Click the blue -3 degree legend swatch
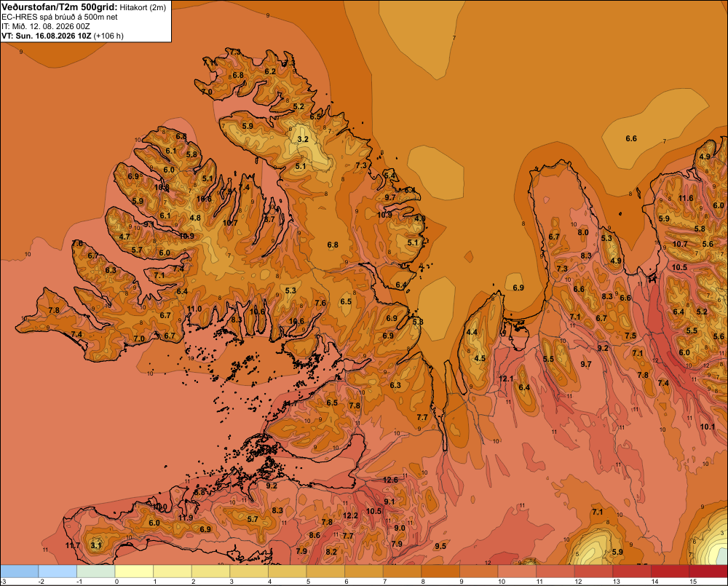 (x=19, y=571)
